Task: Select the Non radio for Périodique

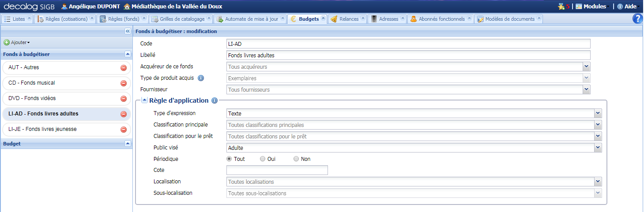Action: 296,159
